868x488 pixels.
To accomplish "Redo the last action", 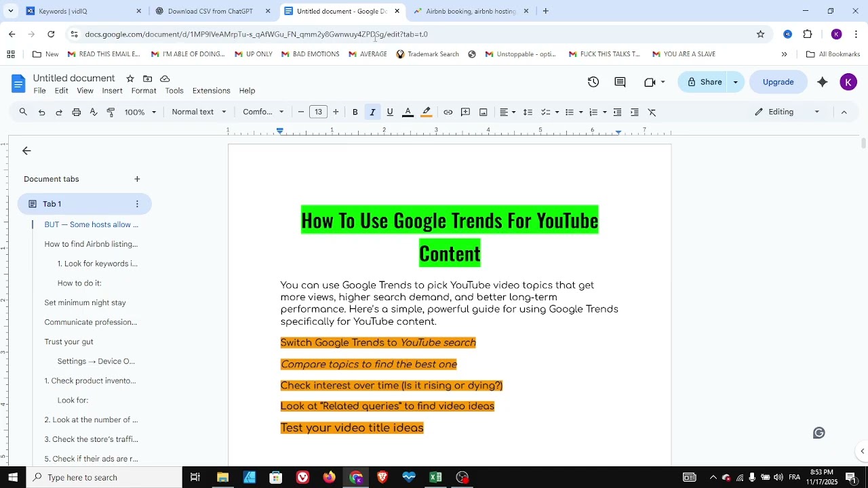I will coord(59,112).
